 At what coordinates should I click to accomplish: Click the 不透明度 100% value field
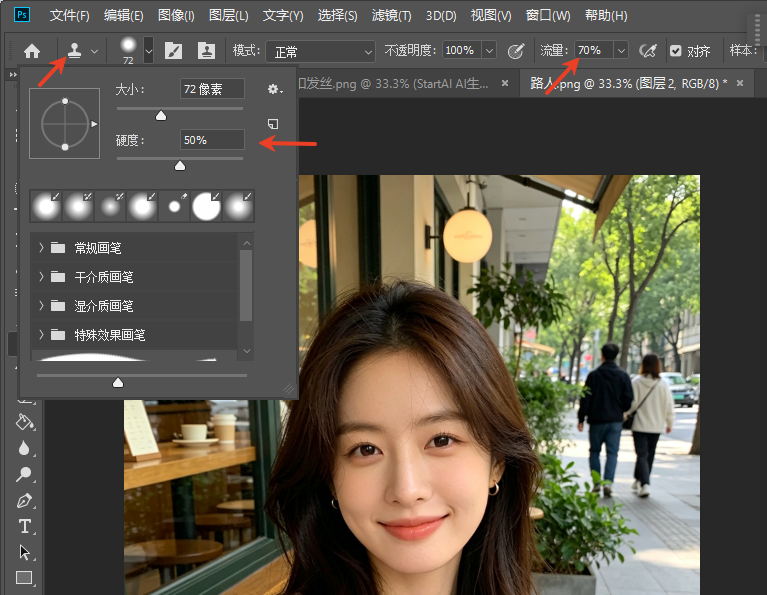(462, 50)
